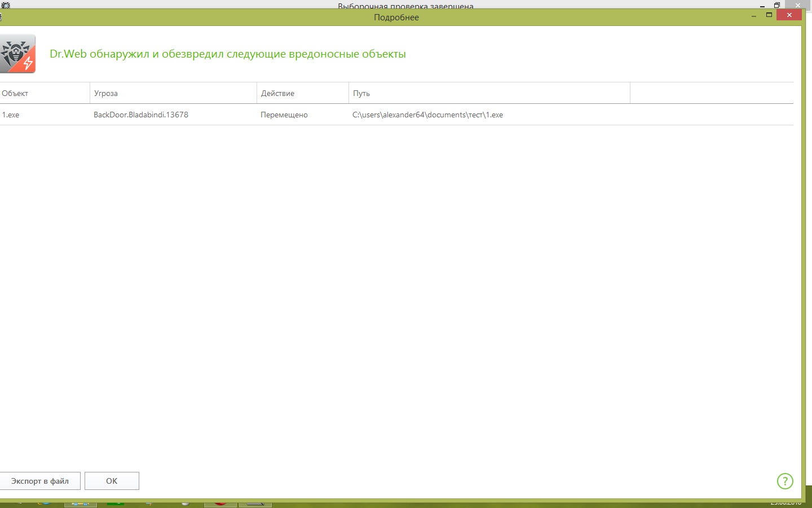The width and height of the screenshot is (812, 508).
Task: Close the Подробнее window
Action: click(x=789, y=15)
